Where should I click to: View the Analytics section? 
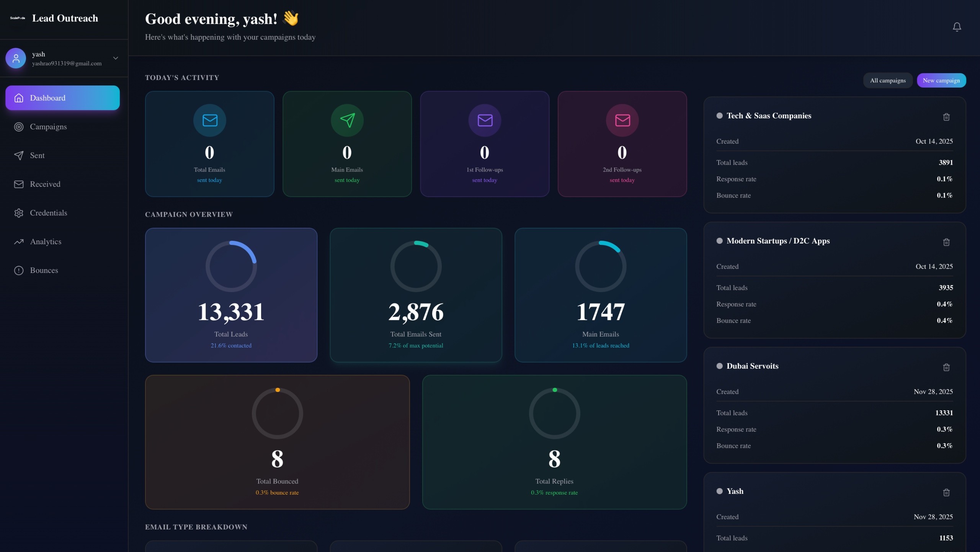tap(46, 242)
